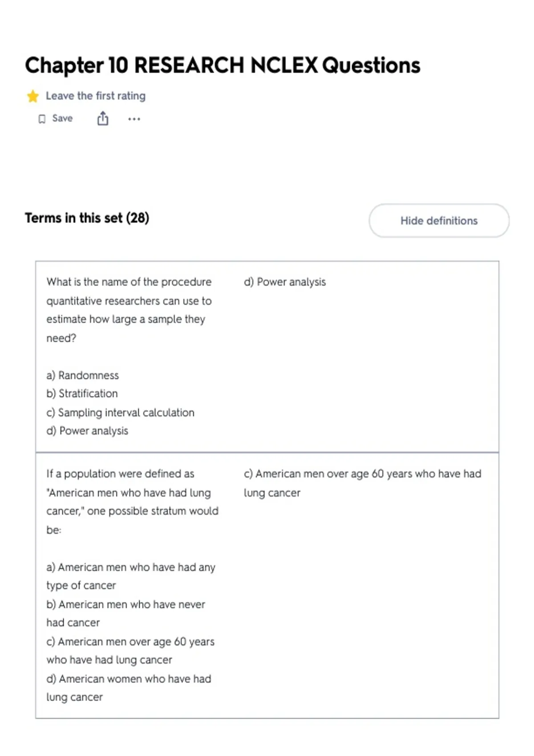
Task: Click the population stratum question text
Action: pyautogui.click(x=132, y=502)
